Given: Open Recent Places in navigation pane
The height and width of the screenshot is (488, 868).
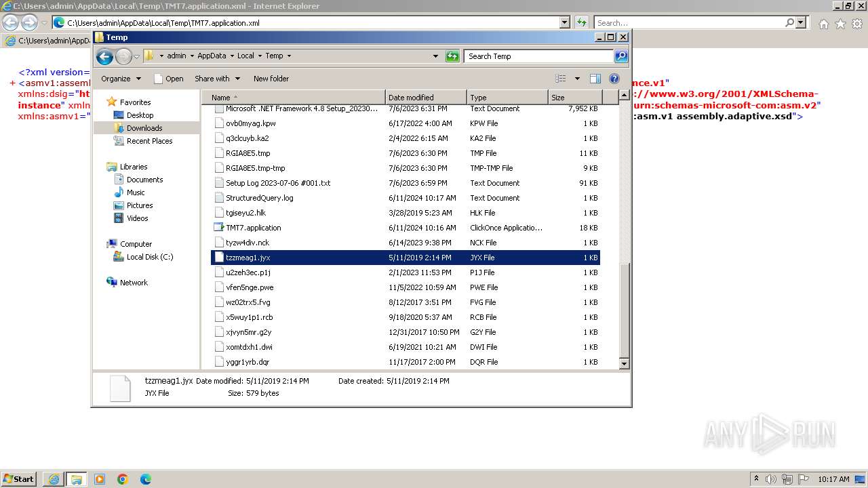Looking at the screenshot, I should click(149, 141).
